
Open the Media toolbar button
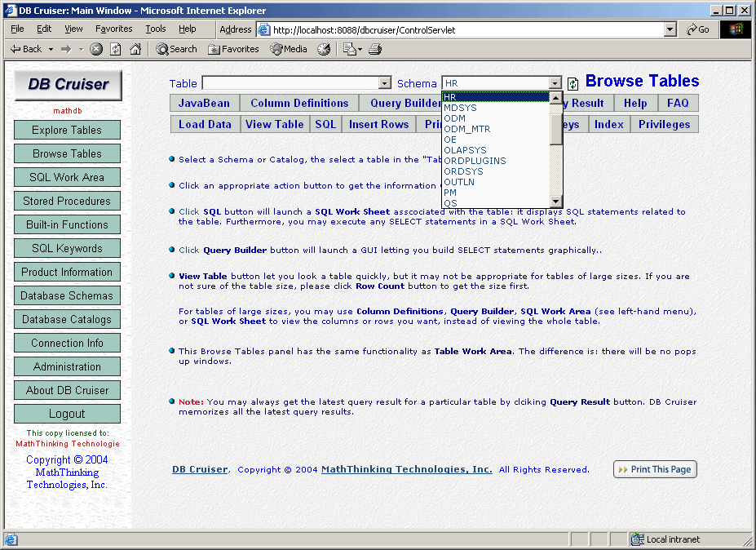[289, 49]
